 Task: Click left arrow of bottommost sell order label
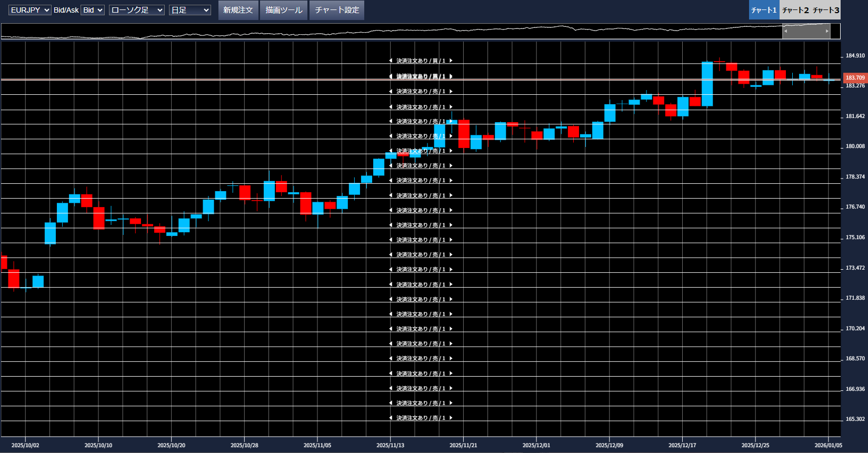[x=391, y=418]
